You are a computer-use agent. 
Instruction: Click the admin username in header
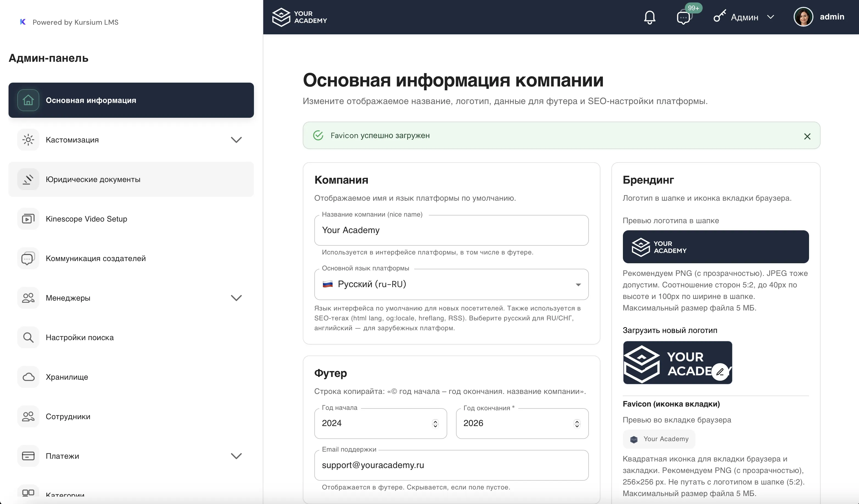point(832,17)
